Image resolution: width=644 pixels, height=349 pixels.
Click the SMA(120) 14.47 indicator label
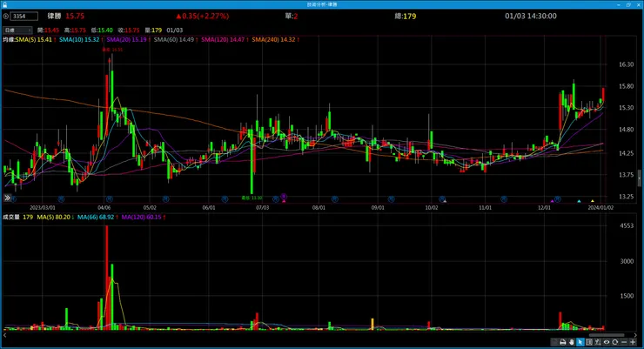tap(223, 40)
